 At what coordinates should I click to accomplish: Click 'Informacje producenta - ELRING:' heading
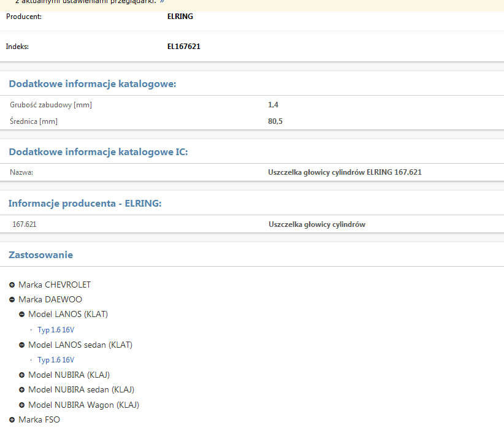click(85, 204)
